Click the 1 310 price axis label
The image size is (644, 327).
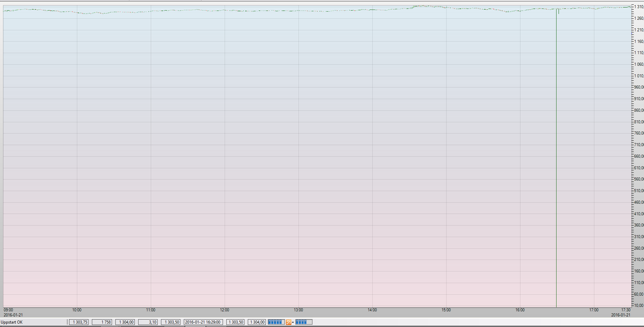click(x=639, y=7)
